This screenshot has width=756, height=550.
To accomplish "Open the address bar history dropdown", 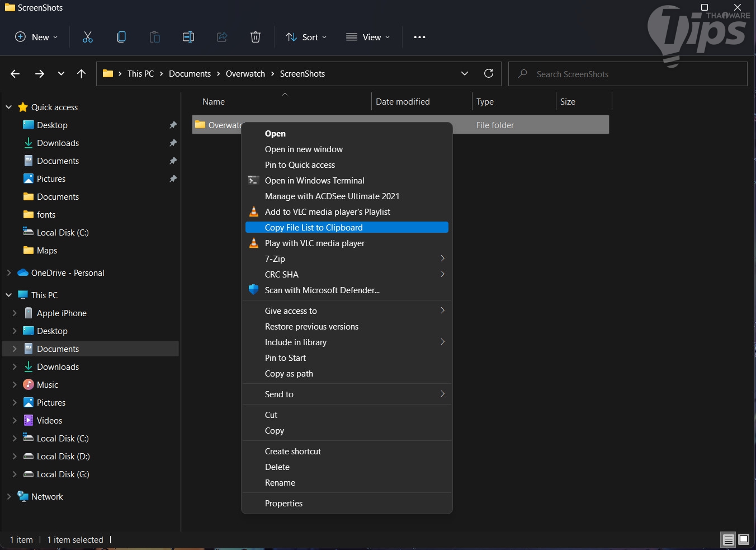I will [465, 73].
